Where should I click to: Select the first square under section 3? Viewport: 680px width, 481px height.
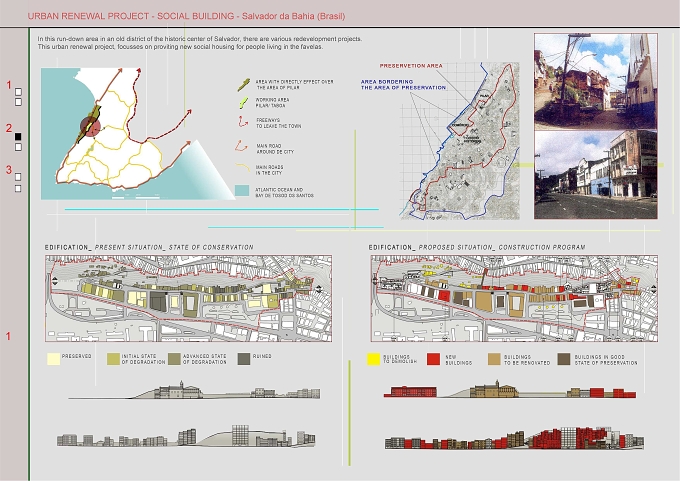tap(18, 177)
